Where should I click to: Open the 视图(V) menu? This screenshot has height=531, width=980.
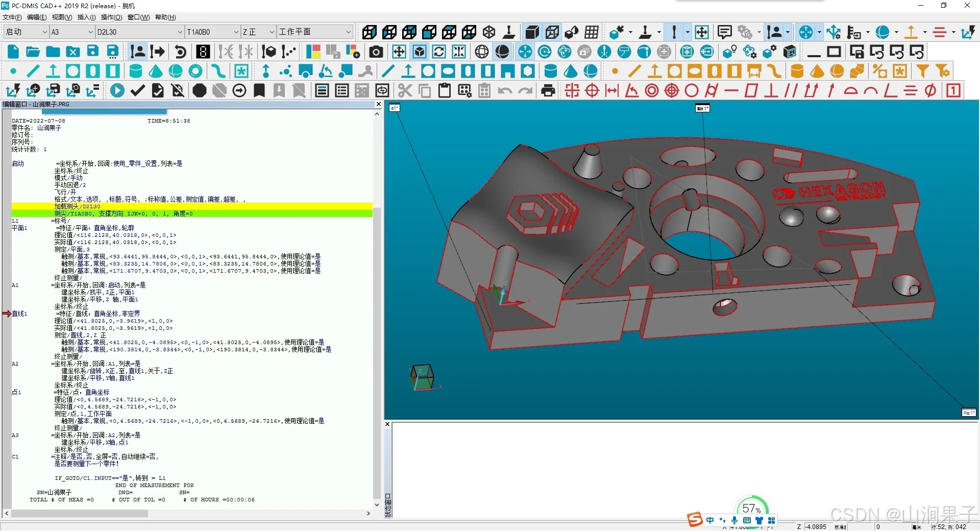(x=62, y=17)
